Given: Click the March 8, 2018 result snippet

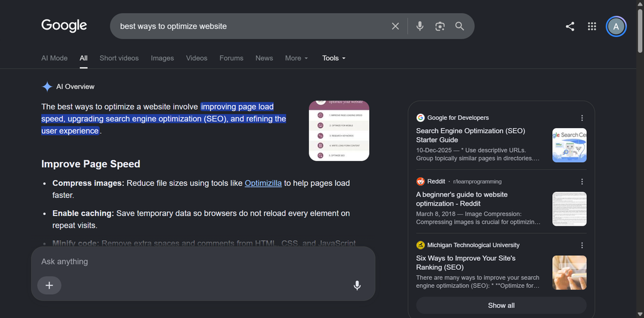Looking at the screenshot, I should pos(478,218).
